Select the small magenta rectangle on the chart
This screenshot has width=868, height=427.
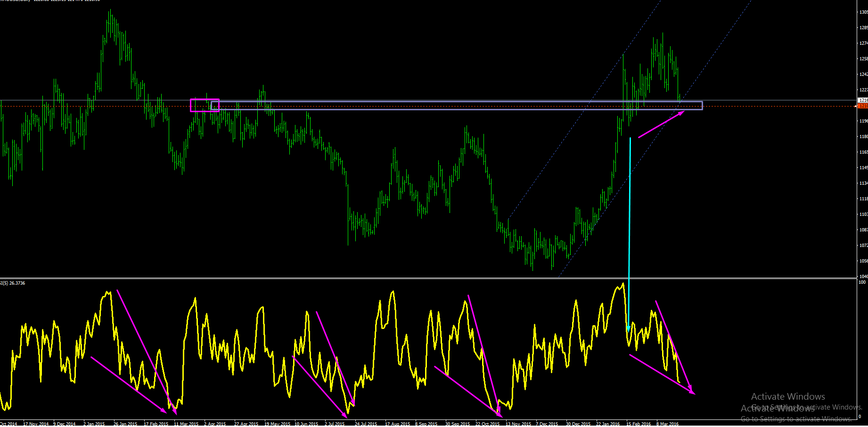coord(205,105)
